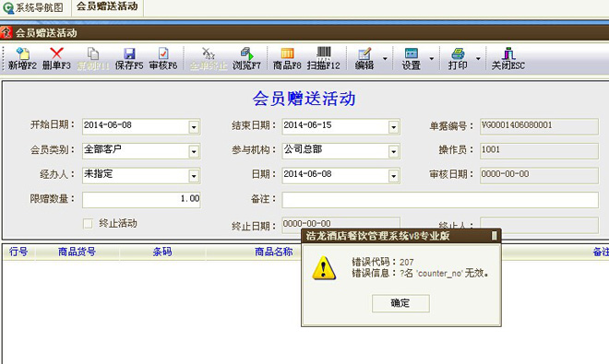Open the 编辑 toolbar dropdown arrow

pyautogui.click(x=385, y=59)
